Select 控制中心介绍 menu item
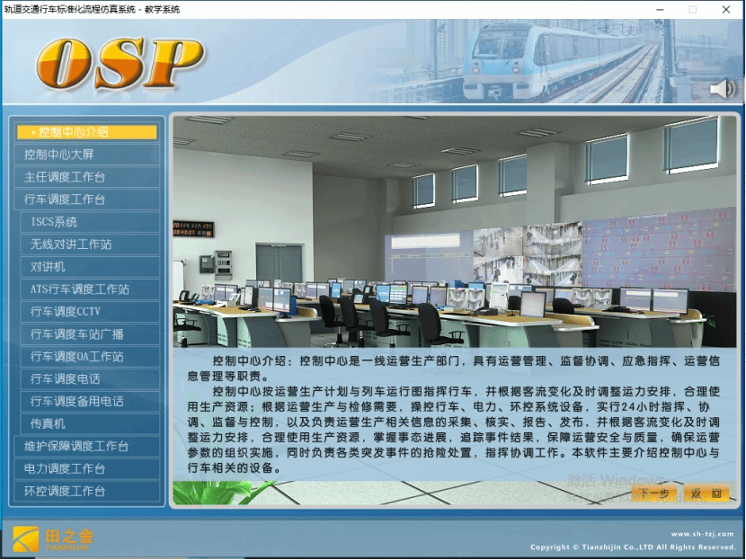 click(86, 132)
